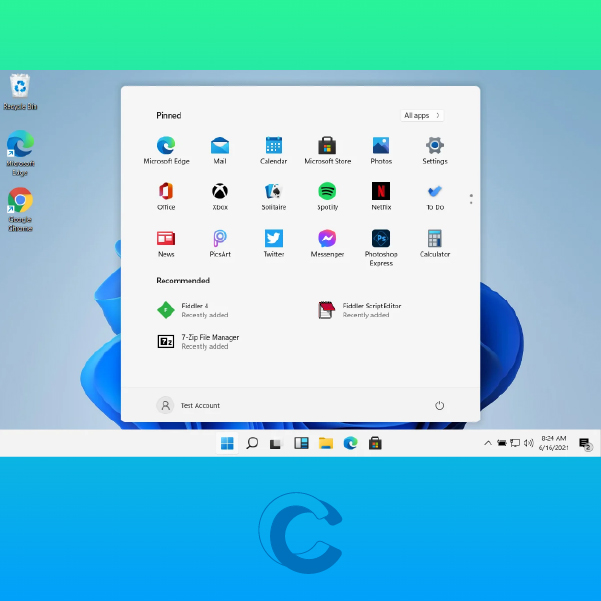Open the Test Account user menu
The image size is (601, 601).
pos(188,406)
